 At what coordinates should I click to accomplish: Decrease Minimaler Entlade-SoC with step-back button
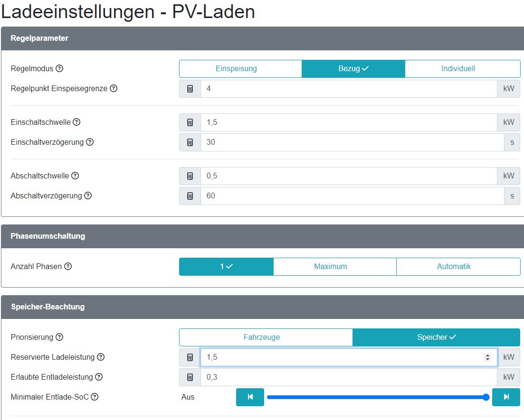pyautogui.click(x=250, y=397)
